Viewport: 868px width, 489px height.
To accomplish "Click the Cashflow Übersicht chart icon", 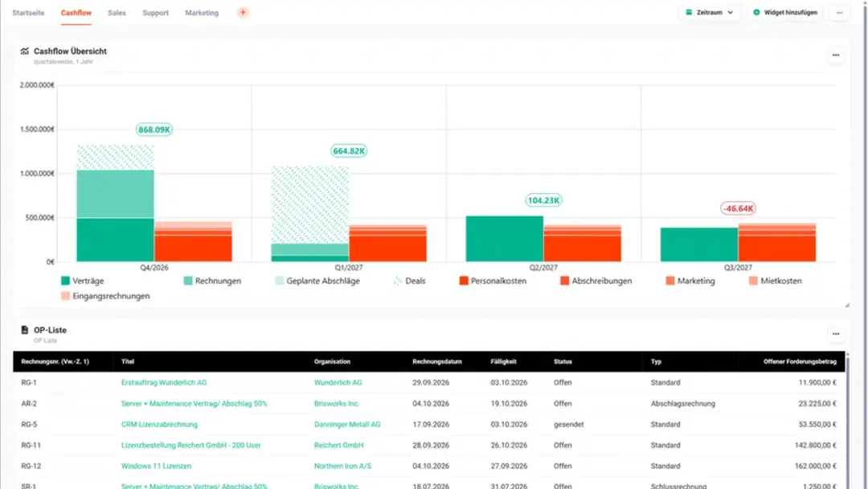I will 24,51.
